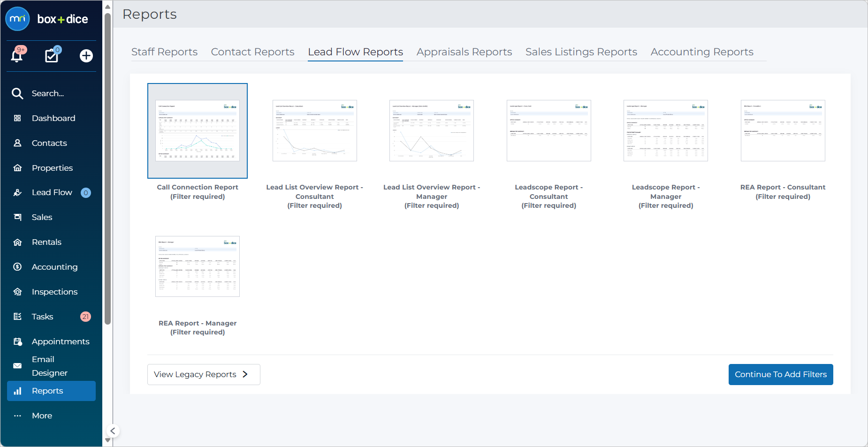
Task: Switch to the Contact Reports tab
Action: point(252,52)
